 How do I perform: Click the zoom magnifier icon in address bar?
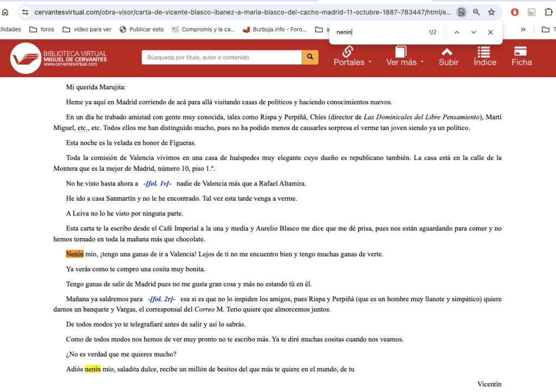pyautogui.click(x=476, y=12)
